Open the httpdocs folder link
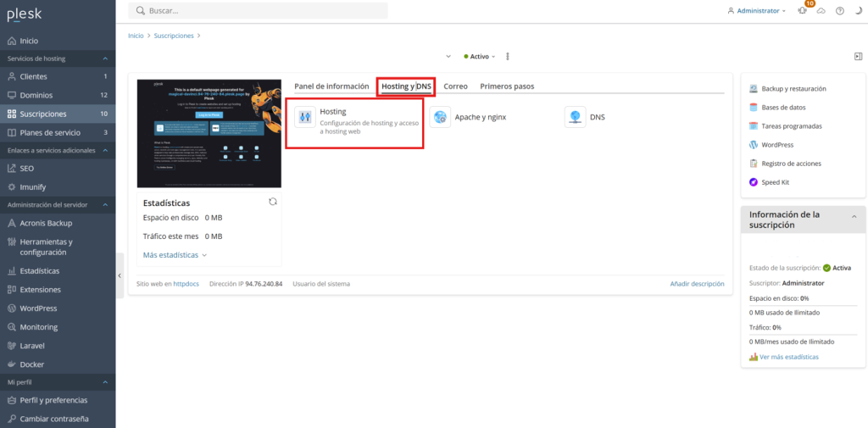The image size is (868, 428). 186,284
